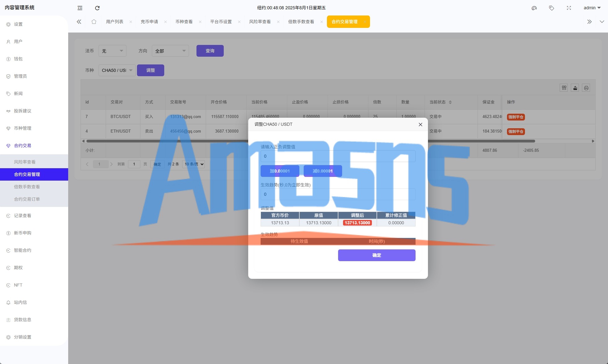Switch to 充币申请 tab
Viewport: 608px width, 364px height.
click(x=149, y=22)
